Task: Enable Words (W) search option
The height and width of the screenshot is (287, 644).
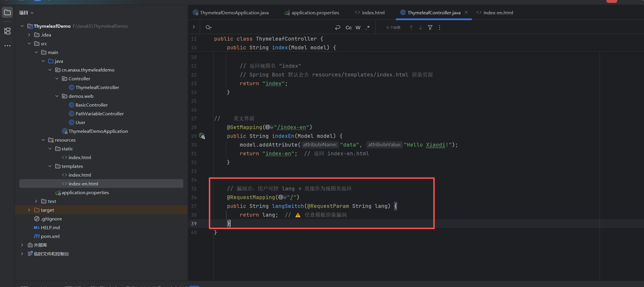Action: tap(358, 27)
